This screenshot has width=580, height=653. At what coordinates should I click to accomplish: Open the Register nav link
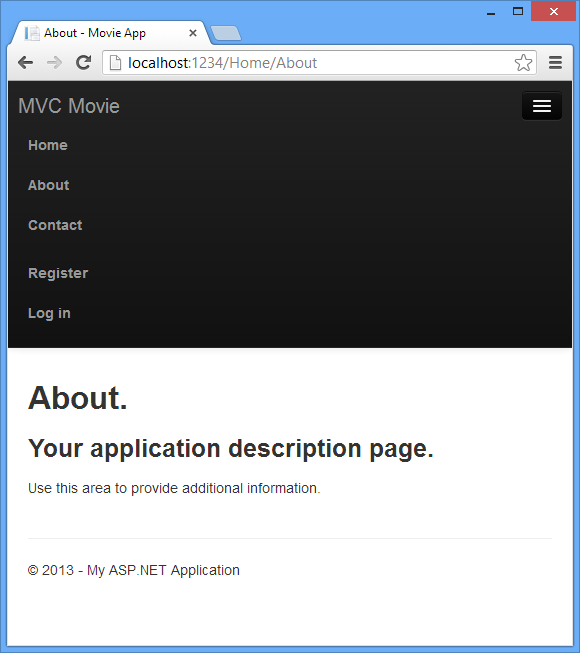coord(58,273)
